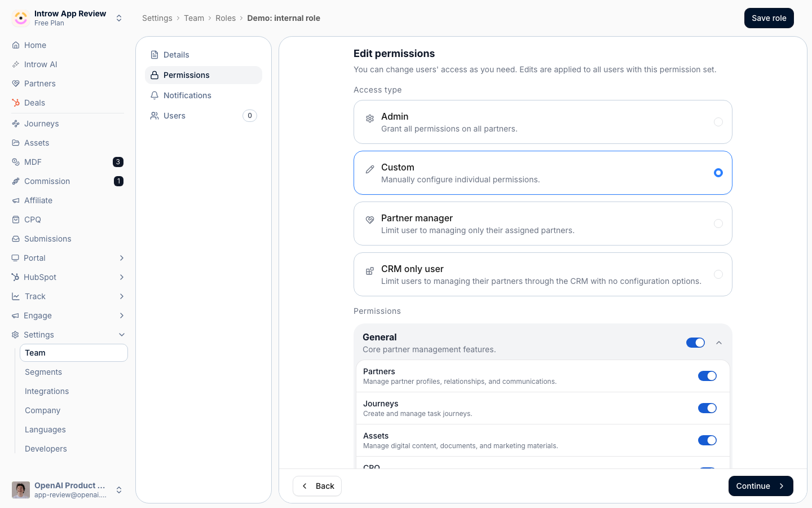Open the Users tab

[x=204, y=116]
